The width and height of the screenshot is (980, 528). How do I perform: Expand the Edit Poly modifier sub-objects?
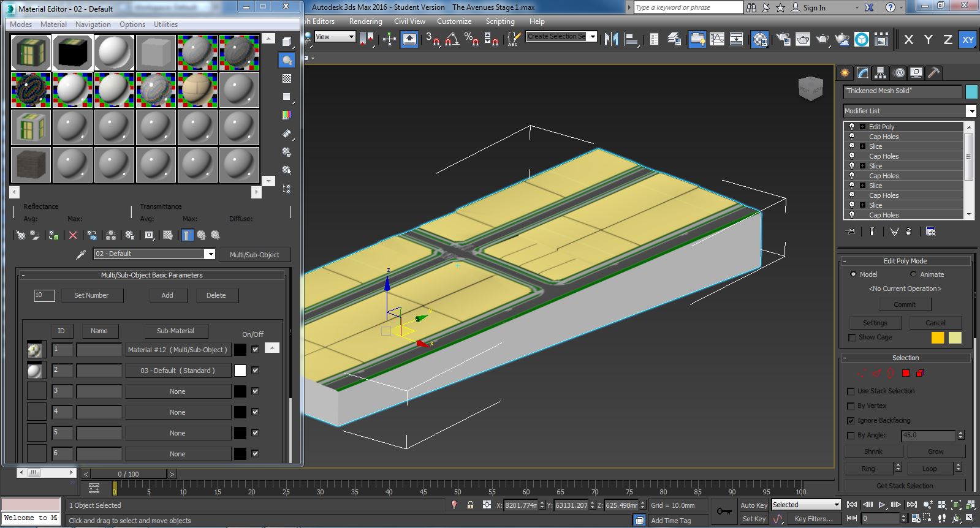862,127
